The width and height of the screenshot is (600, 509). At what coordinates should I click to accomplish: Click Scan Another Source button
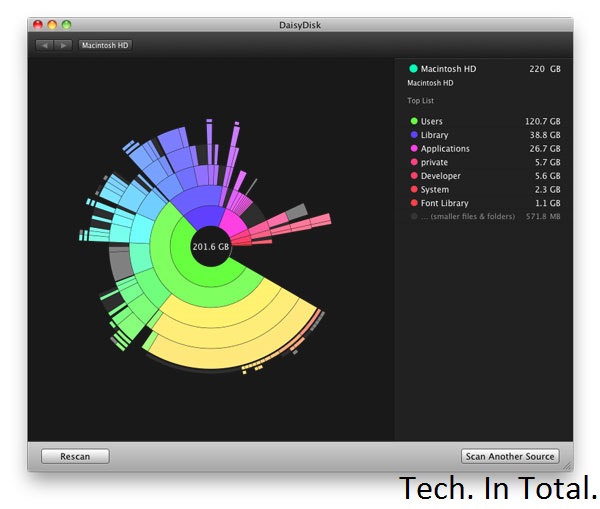(x=510, y=456)
